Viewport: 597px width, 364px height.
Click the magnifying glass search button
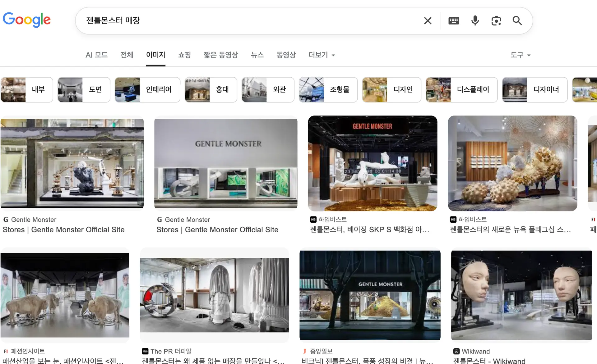pos(517,21)
